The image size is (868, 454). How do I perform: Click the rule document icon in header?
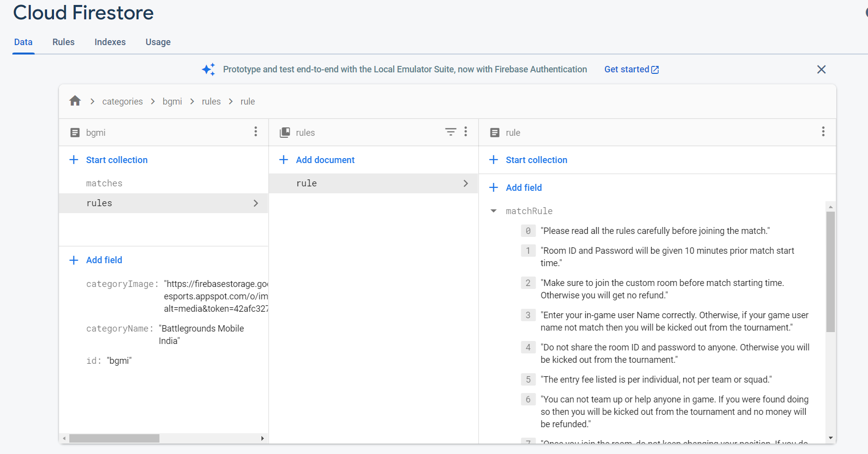tap(495, 132)
